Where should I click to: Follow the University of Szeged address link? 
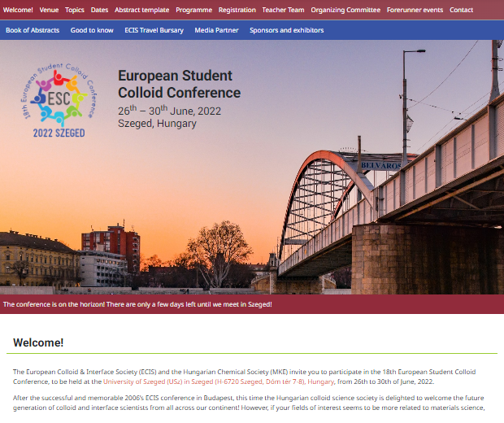coord(219,382)
